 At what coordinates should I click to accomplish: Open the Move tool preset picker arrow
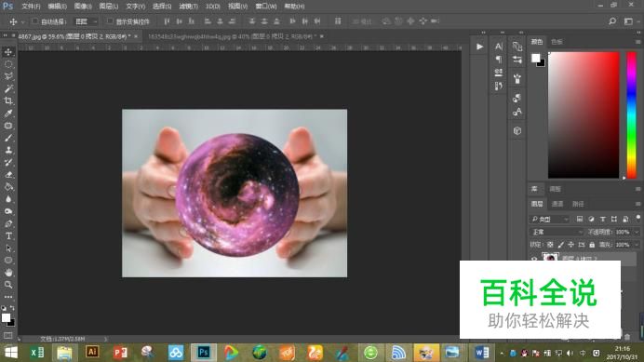[22, 21]
